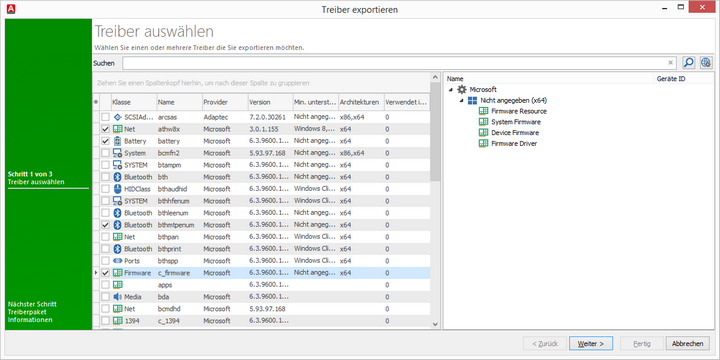Sort by the Version column header
Screen dimensions: 720x360
270,102
